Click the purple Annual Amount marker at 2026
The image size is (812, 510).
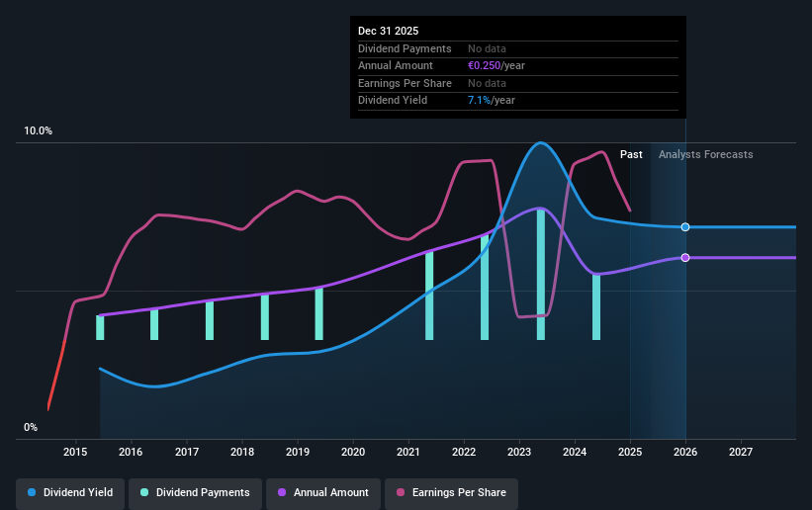tap(685, 257)
